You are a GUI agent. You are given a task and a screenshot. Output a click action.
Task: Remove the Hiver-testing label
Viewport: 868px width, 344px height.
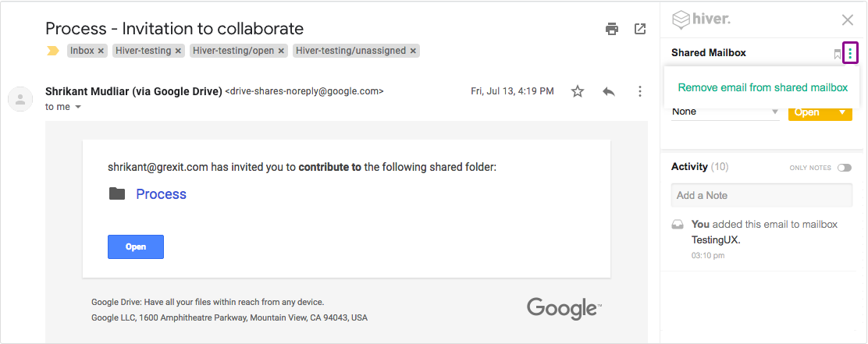click(178, 51)
